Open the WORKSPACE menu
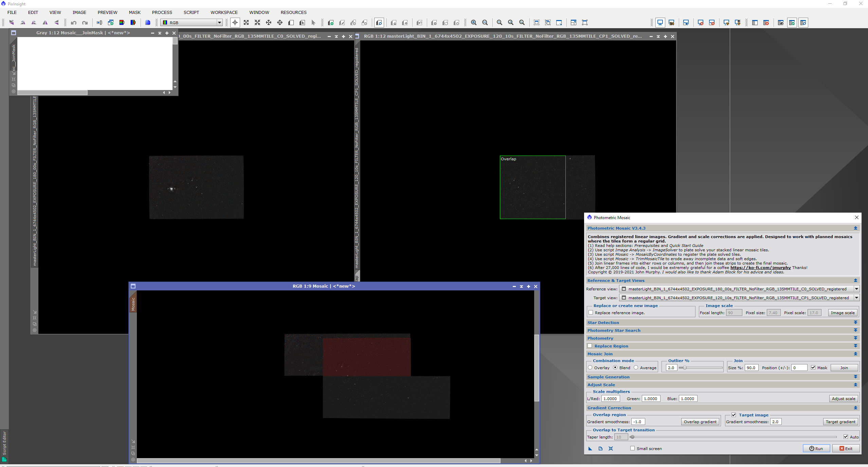 click(224, 12)
